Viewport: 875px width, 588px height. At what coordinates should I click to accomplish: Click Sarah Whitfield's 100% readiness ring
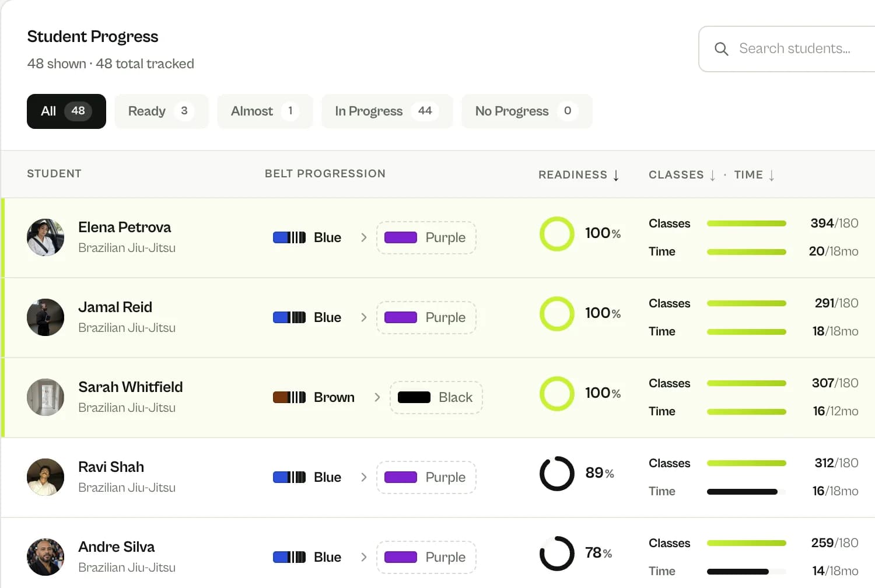tap(557, 394)
